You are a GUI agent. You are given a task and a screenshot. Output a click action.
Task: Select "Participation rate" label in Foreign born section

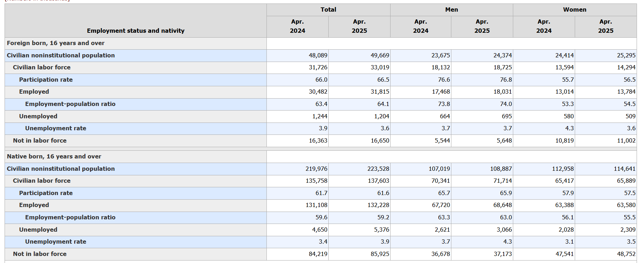(46, 80)
